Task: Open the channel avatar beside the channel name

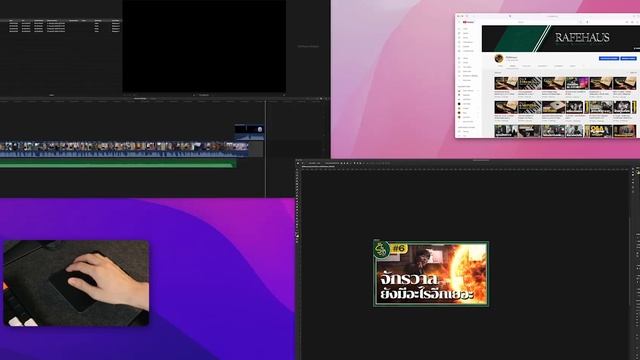Action: pos(499,58)
